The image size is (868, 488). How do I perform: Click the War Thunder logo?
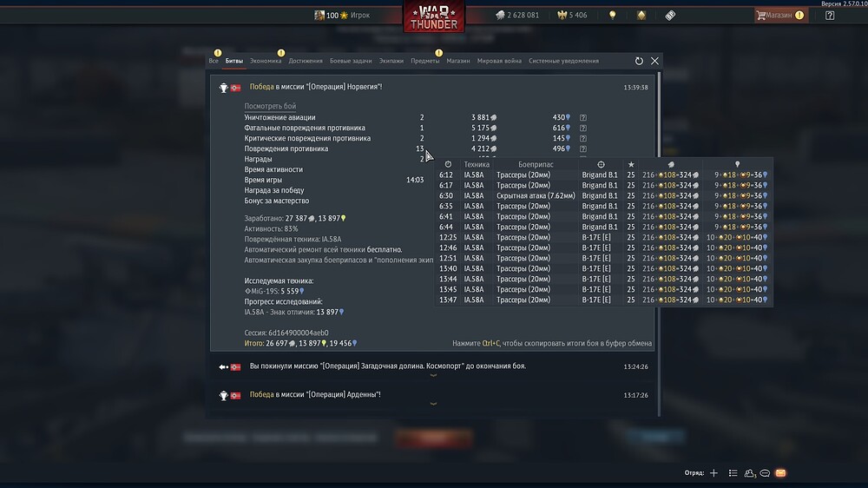point(434,16)
